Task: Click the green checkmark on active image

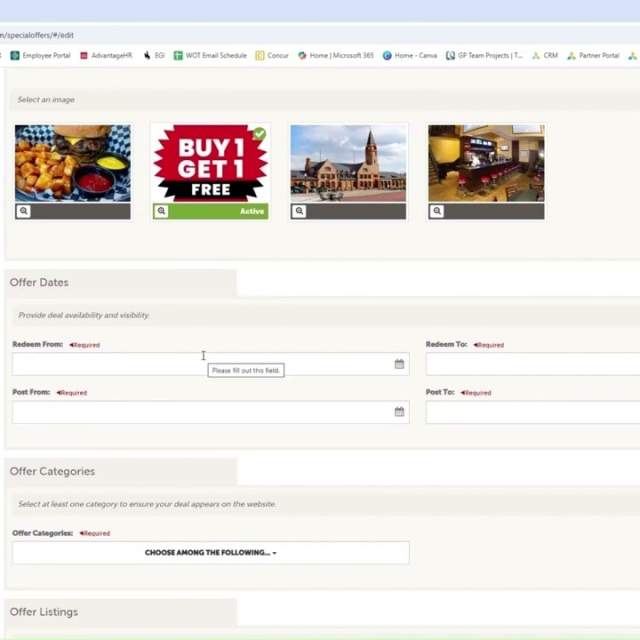Action: 259,134
